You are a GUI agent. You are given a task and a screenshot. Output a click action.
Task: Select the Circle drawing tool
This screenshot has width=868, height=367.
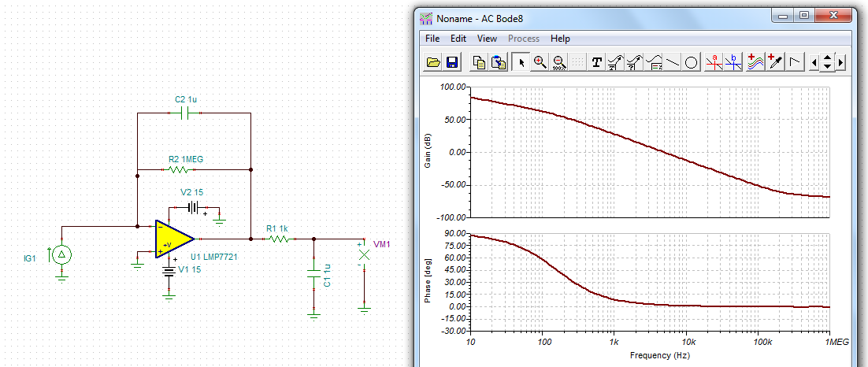[691, 62]
